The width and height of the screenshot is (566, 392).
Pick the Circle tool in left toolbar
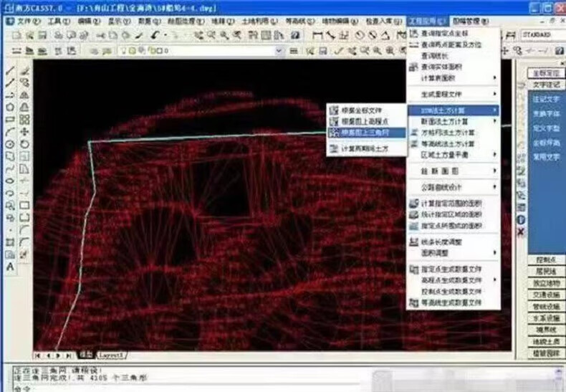pyautogui.click(x=10, y=144)
